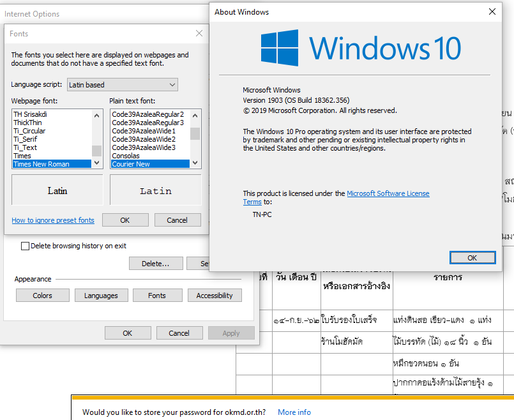The width and height of the screenshot is (514, 420).
Task: Click the Webpage font scrollbar thumb
Action: tap(96, 151)
